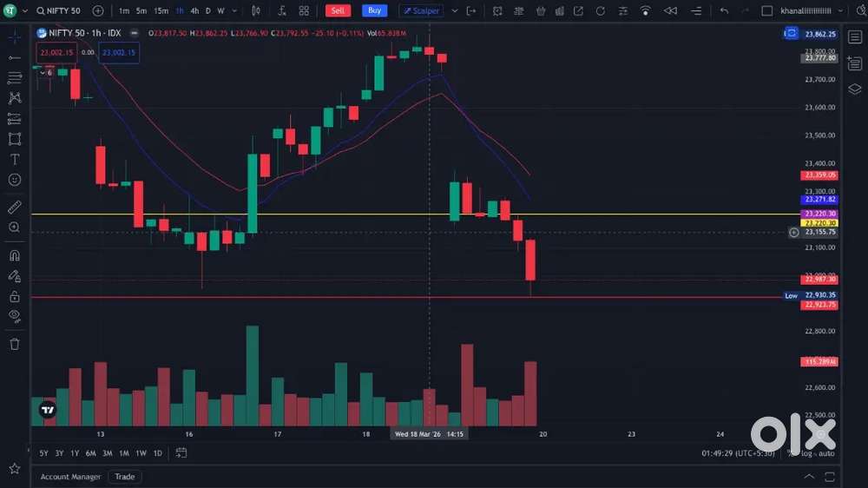Screen dimensions: 868x488
Task: Select the ruler Measure tool
Action: (15, 208)
